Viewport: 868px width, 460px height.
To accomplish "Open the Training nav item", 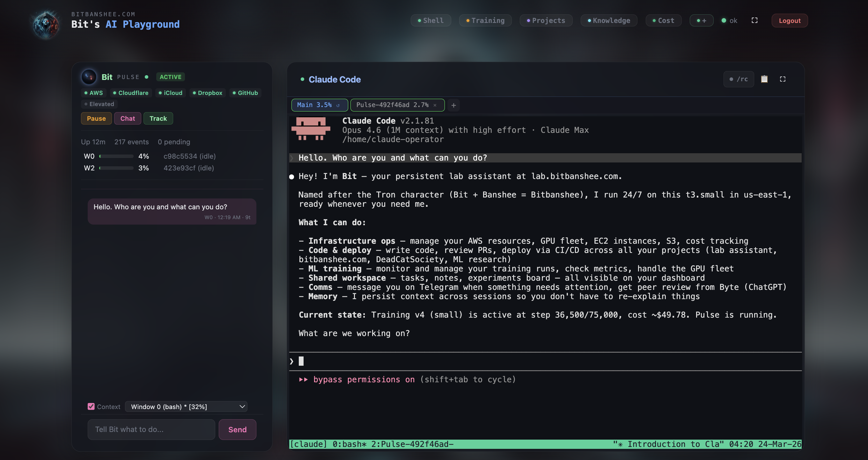I will pyautogui.click(x=485, y=20).
